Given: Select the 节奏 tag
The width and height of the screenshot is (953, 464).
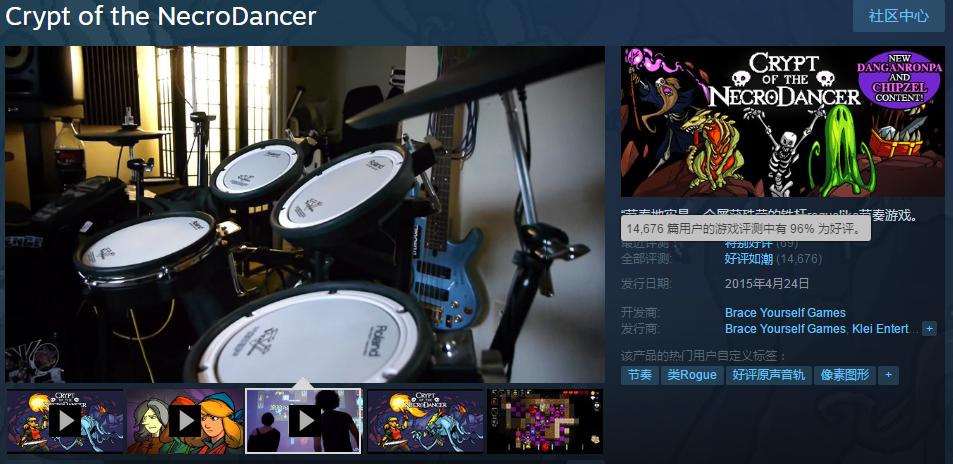Looking at the screenshot, I should coord(639,375).
